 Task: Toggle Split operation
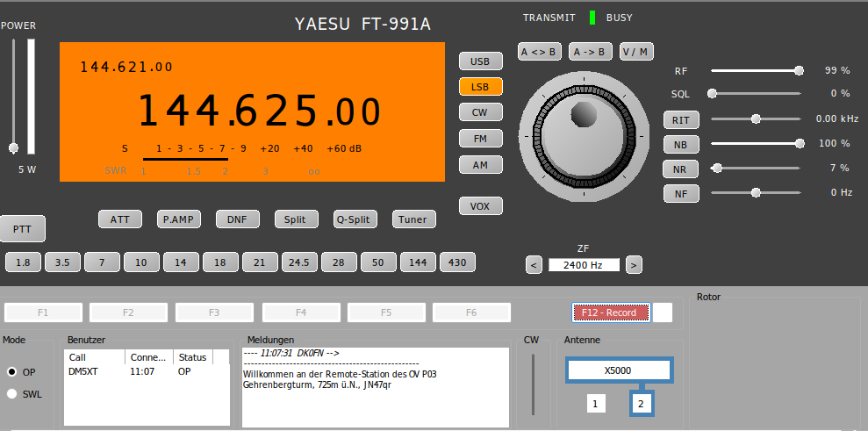tap(296, 219)
